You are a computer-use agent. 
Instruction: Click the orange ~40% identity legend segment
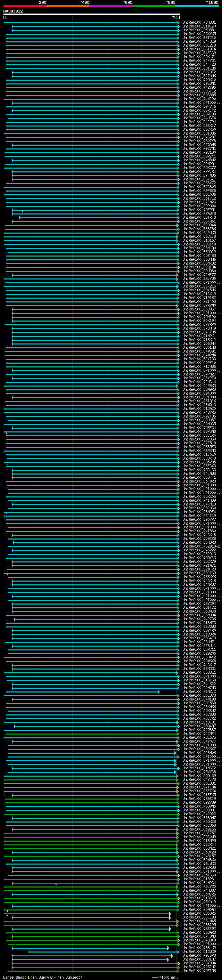tap(68, 6)
